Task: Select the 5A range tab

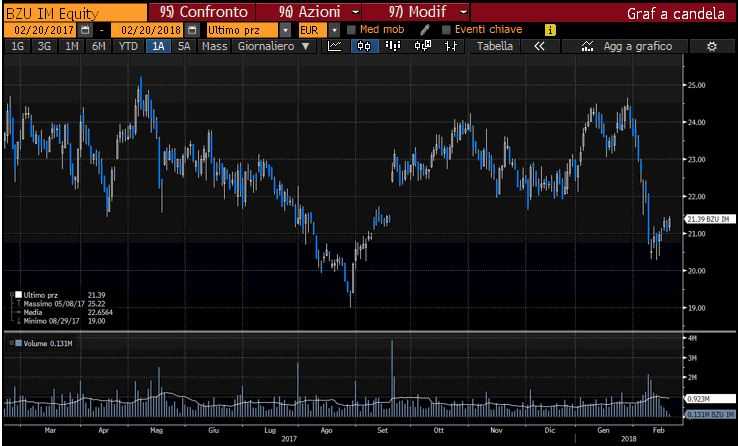Action: [x=184, y=46]
